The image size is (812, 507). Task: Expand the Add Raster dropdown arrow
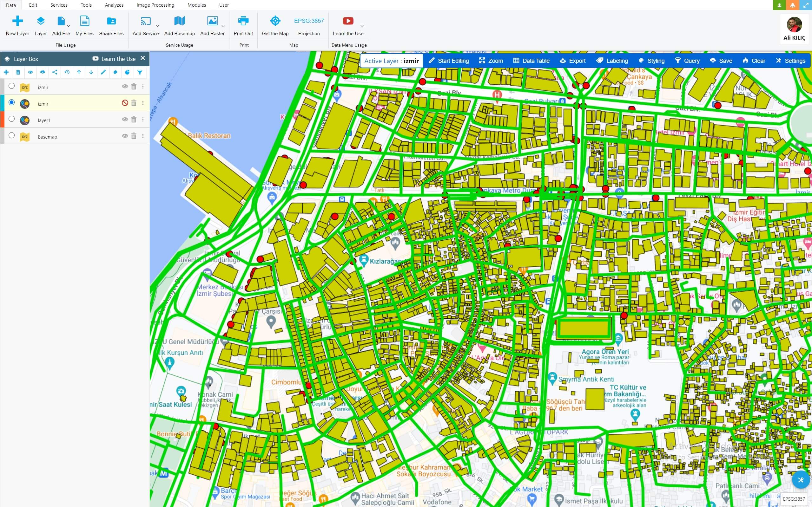click(223, 26)
